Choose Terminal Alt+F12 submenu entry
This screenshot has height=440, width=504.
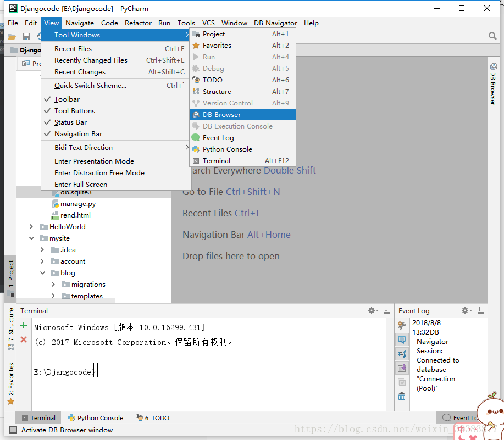coord(243,160)
